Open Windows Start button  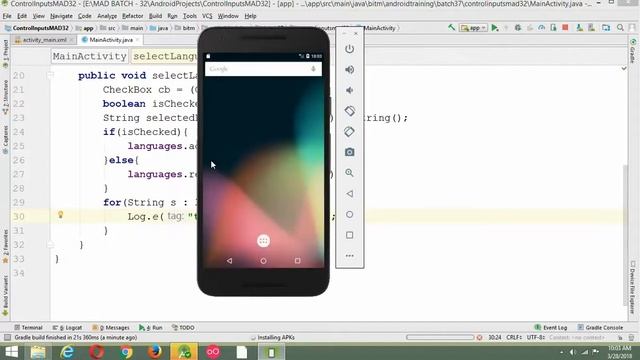click(11, 352)
